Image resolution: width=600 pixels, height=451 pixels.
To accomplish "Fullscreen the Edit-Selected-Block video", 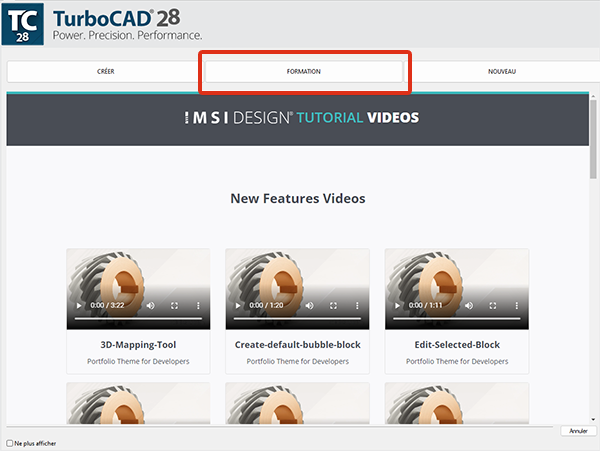I will click(x=493, y=305).
